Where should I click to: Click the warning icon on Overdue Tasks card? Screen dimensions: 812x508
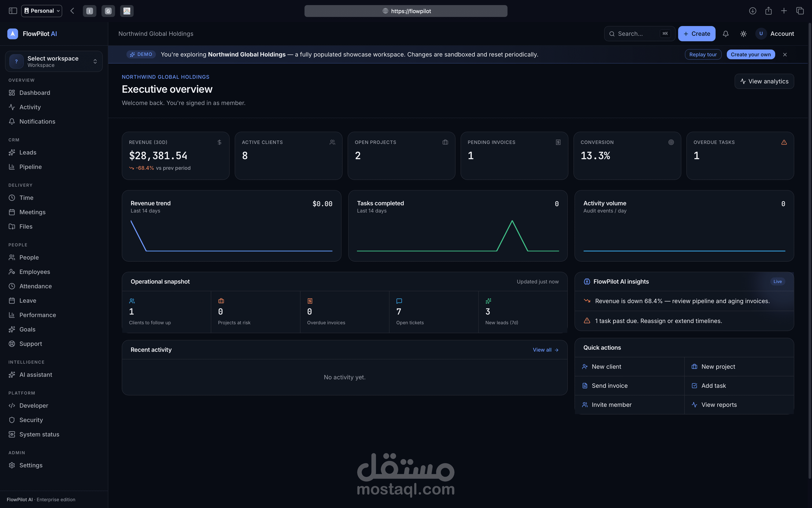(x=784, y=142)
